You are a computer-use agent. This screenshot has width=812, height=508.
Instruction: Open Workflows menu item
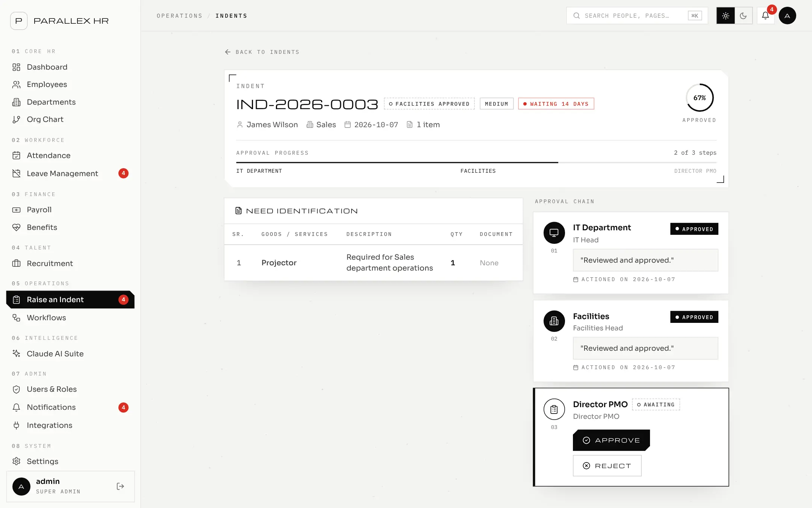click(70, 318)
